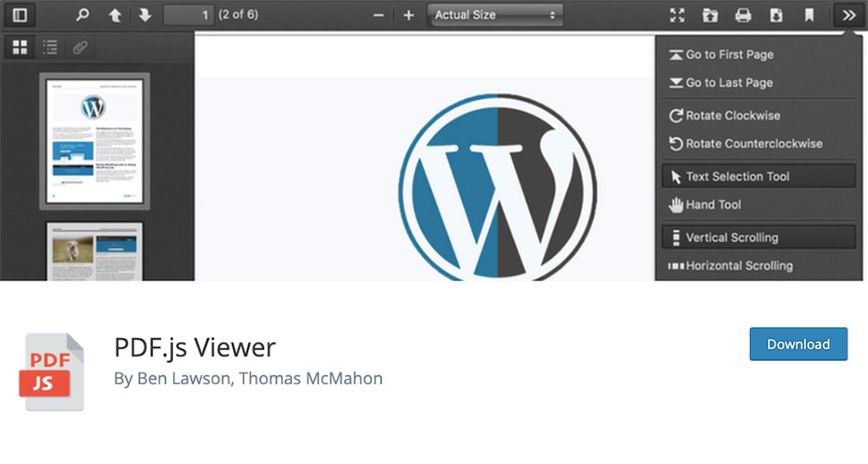Go to previous page arrow
The image size is (868, 464).
(x=115, y=15)
